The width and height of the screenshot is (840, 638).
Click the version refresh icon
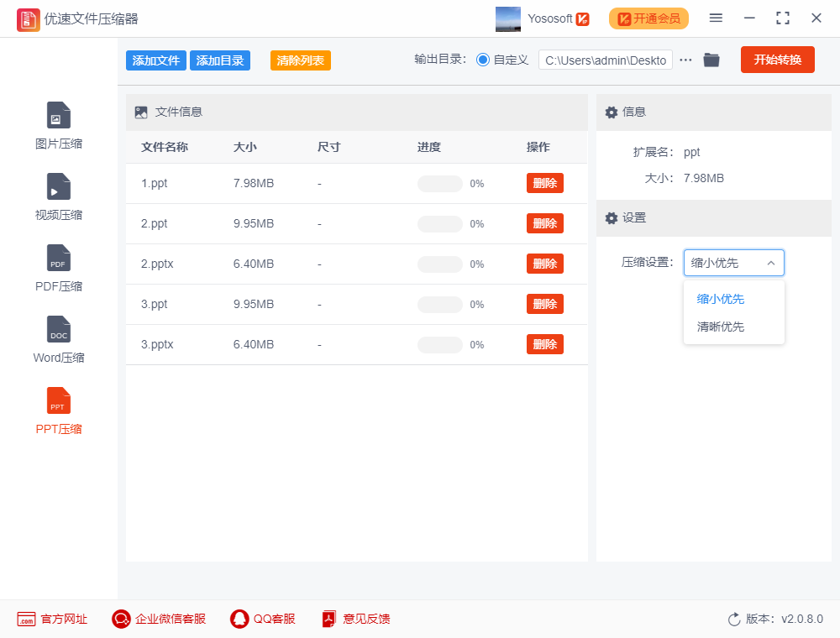pyautogui.click(x=734, y=620)
